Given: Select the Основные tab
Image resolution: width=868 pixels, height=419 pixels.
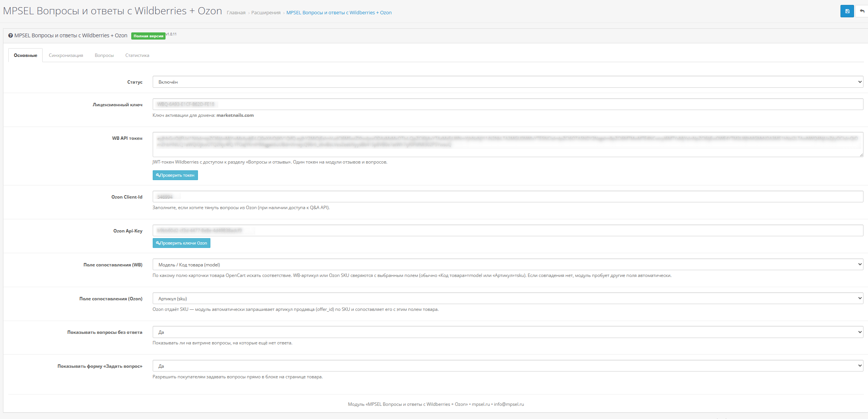Looking at the screenshot, I should [x=26, y=55].
